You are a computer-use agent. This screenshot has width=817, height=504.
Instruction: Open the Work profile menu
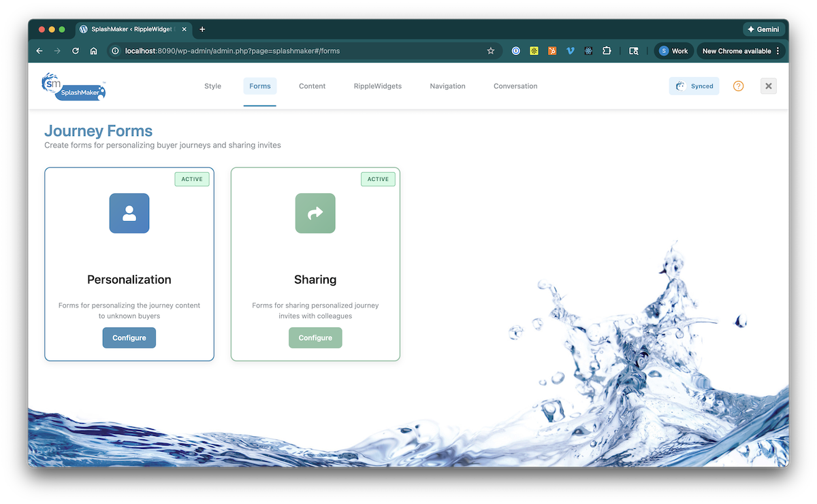point(673,51)
